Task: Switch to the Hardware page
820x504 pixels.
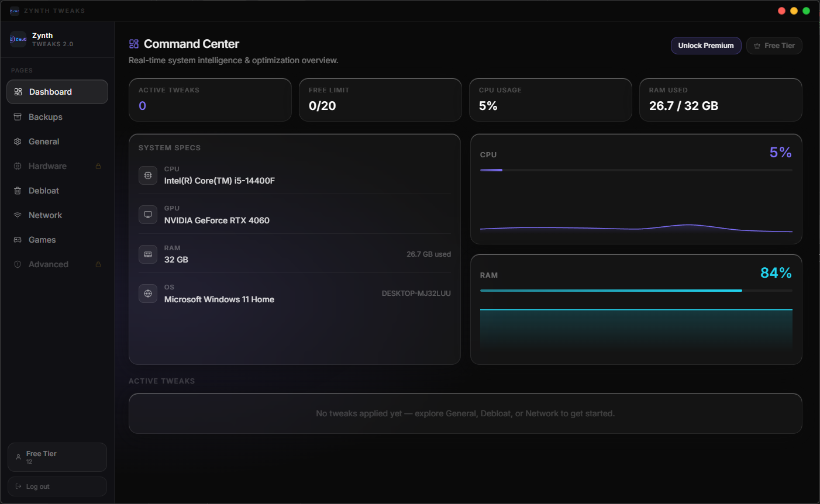Action: (47, 165)
